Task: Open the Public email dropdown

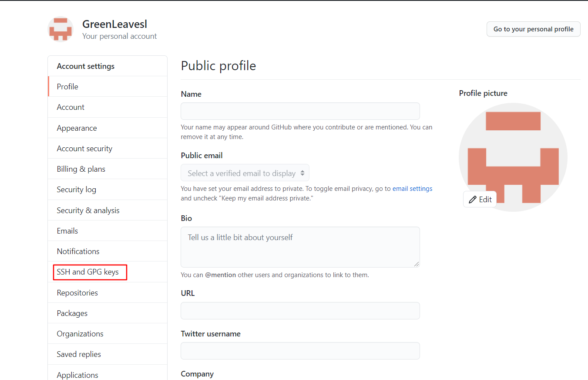Action: click(x=245, y=173)
